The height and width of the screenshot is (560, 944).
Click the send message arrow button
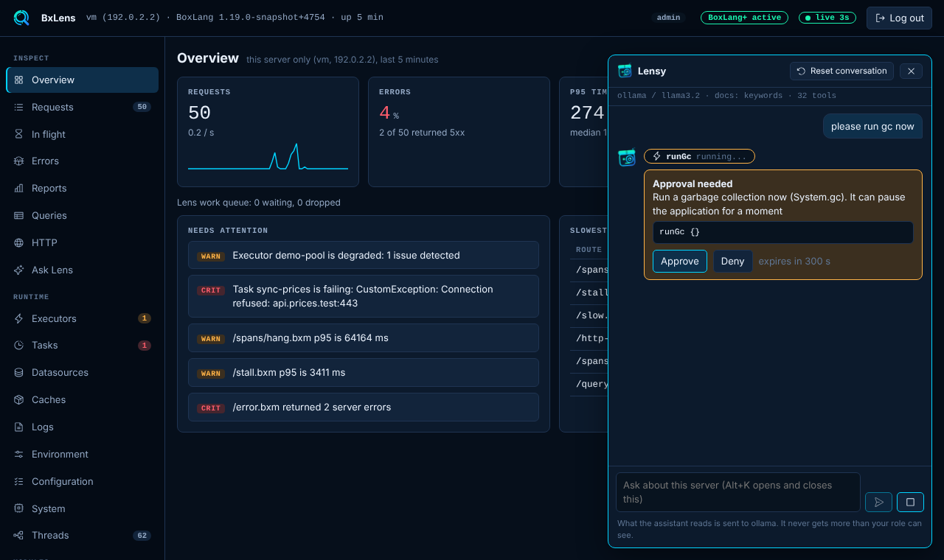[x=878, y=502]
